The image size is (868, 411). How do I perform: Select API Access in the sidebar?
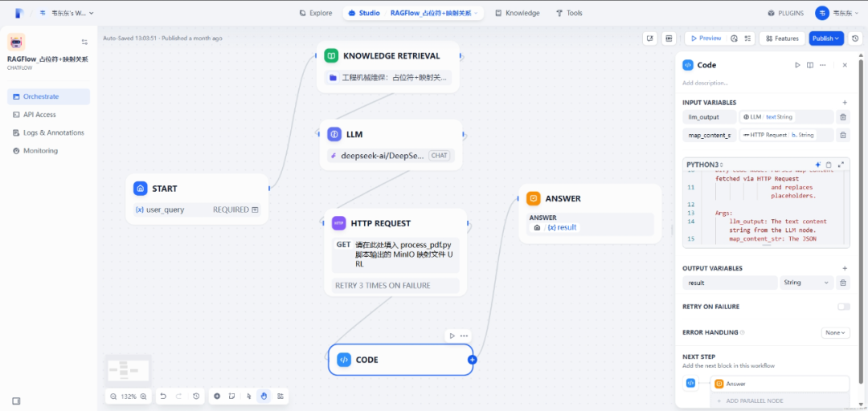tap(49, 115)
